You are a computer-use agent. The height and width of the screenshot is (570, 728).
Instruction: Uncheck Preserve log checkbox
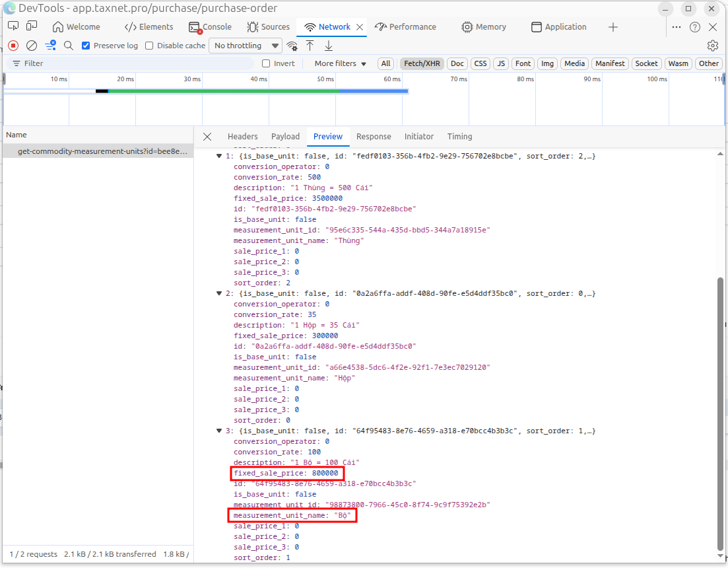point(86,46)
